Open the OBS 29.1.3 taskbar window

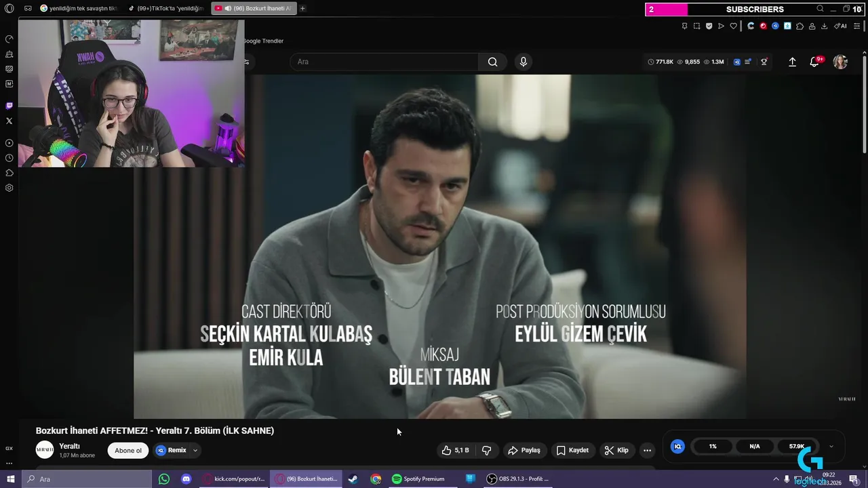517,479
